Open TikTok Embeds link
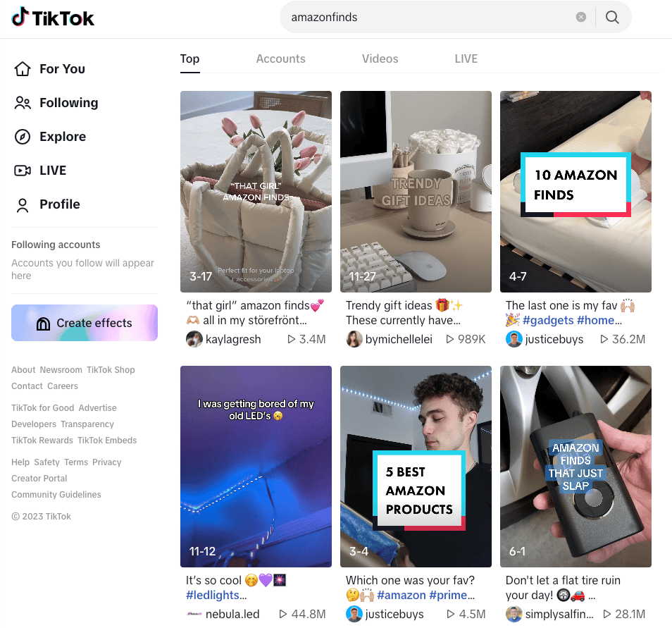This screenshot has width=672, height=628. click(107, 441)
